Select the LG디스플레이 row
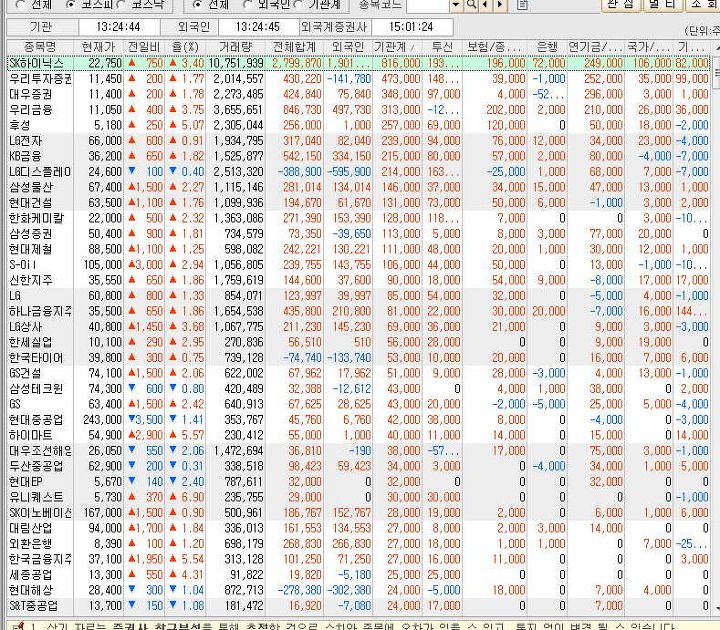The image size is (720, 630). click(x=359, y=172)
